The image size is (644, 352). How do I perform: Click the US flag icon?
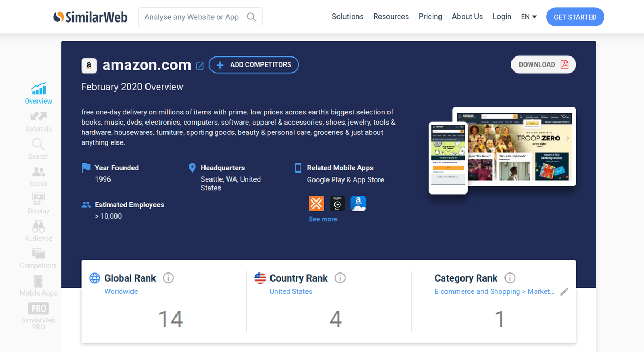click(260, 278)
